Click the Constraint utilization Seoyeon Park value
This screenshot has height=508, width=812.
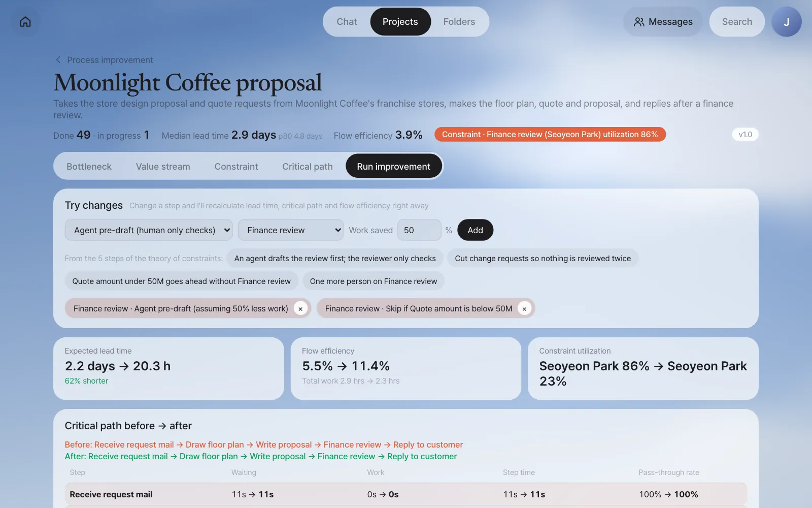point(643,373)
